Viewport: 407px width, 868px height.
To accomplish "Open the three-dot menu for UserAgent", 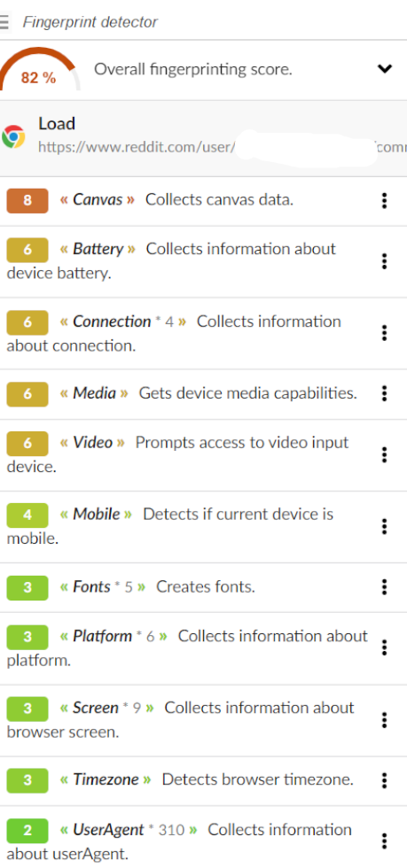I will (384, 841).
